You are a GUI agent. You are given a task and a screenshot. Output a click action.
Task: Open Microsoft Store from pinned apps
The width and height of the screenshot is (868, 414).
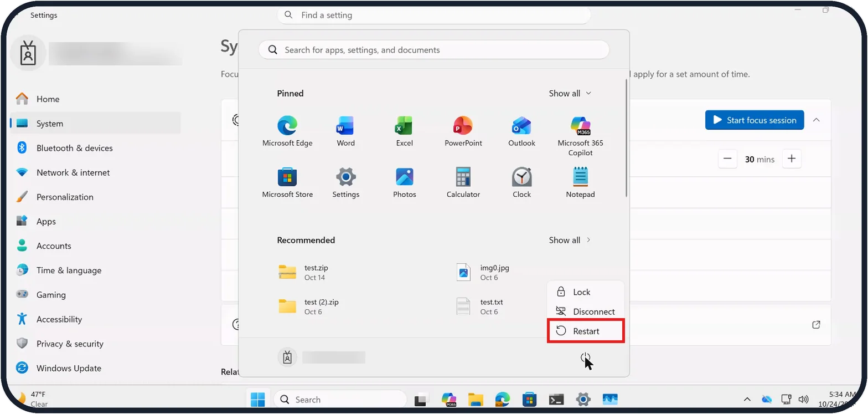287,183
